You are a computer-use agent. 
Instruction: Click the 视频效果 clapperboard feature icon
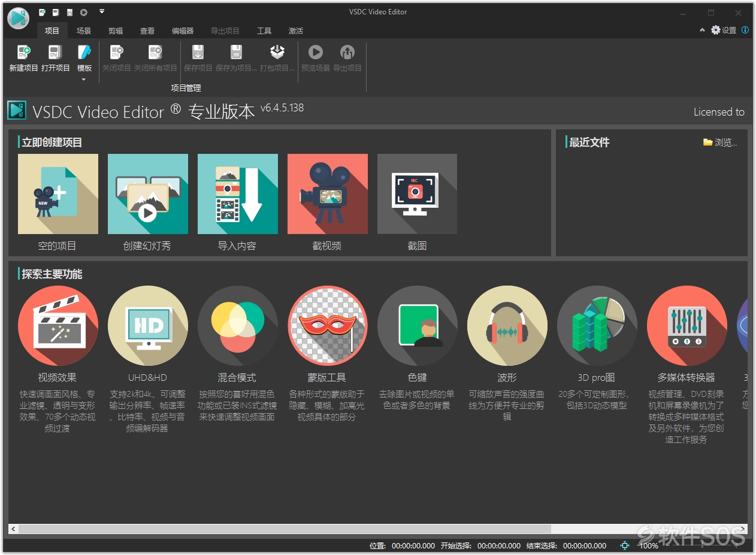58,326
